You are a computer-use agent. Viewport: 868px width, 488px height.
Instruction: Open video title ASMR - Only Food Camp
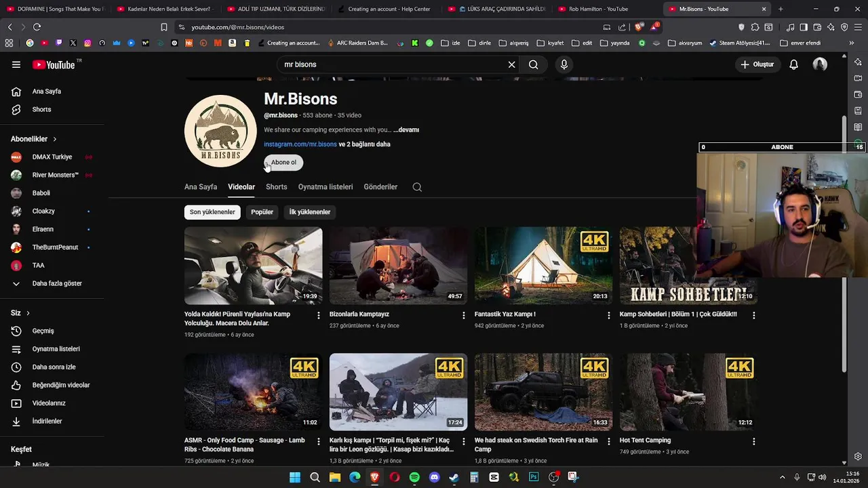[x=245, y=445]
